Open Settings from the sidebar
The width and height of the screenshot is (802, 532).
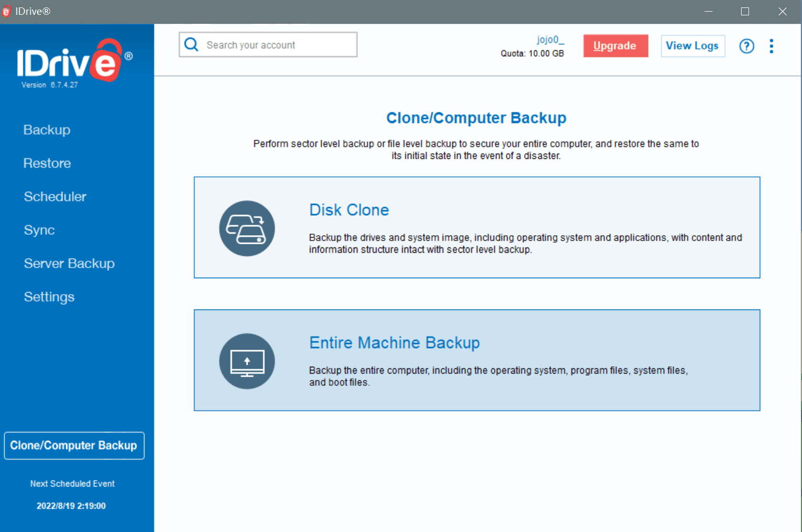click(49, 297)
